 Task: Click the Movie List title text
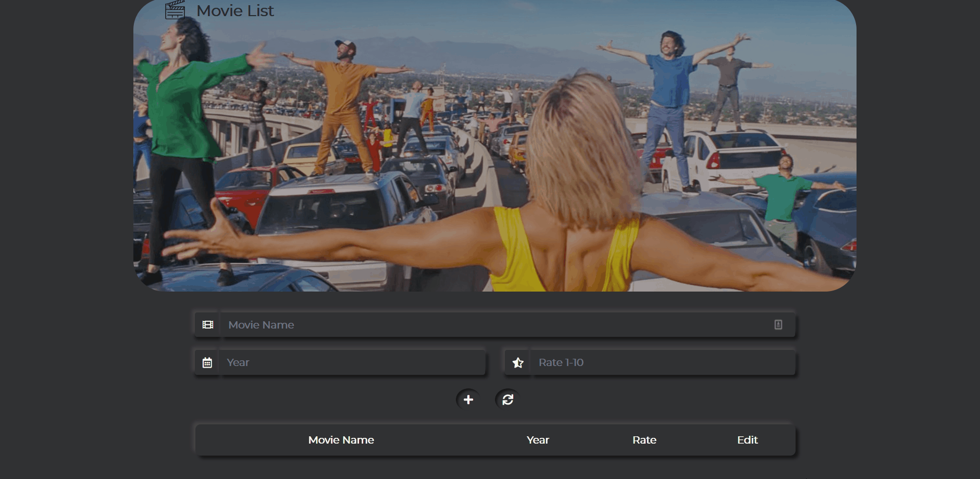235,10
